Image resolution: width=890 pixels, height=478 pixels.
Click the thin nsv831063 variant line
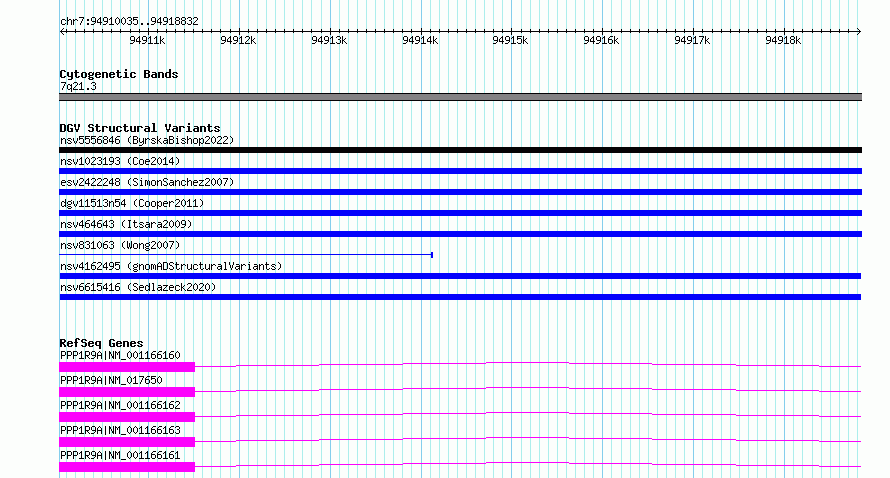(246, 255)
